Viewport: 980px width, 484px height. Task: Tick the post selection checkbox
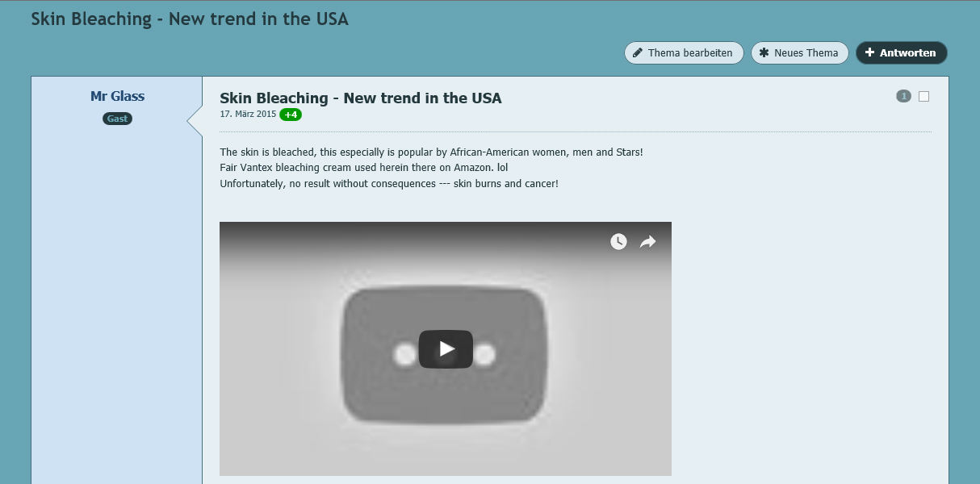[x=924, y=97]
